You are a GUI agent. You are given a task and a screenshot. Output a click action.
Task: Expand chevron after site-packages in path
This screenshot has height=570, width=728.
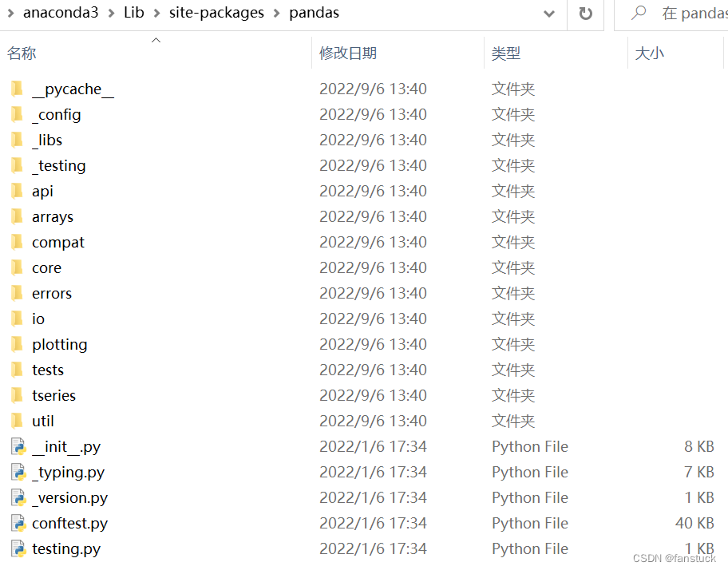pyautogui.click(x=277, y=13)
